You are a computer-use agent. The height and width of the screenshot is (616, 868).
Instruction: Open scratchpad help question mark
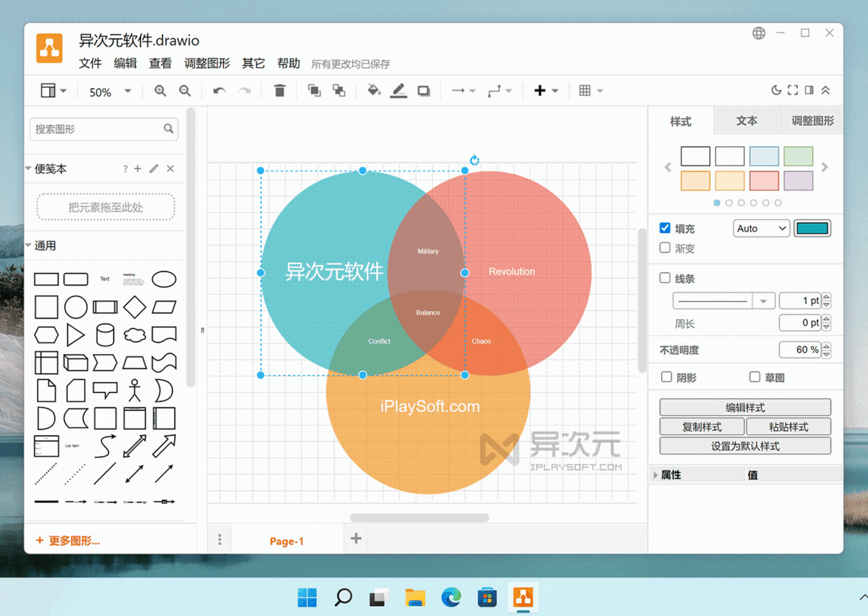(125, 169)
